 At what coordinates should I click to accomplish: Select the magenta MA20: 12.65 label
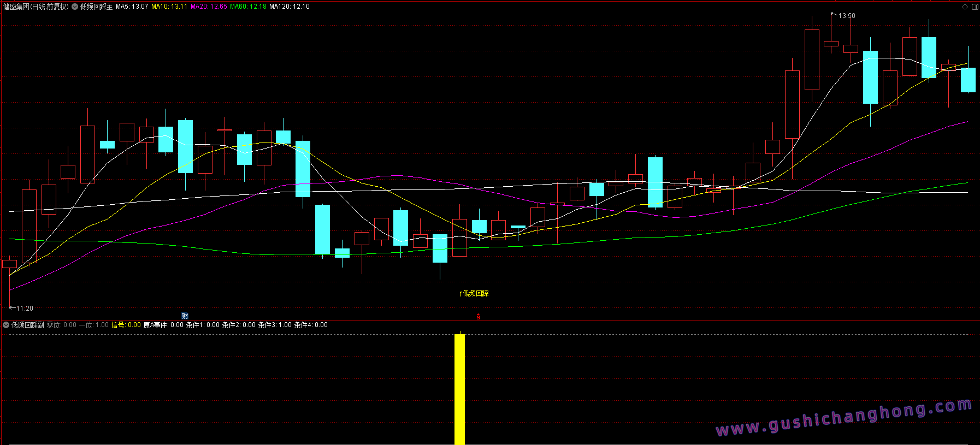pos(209,7)
